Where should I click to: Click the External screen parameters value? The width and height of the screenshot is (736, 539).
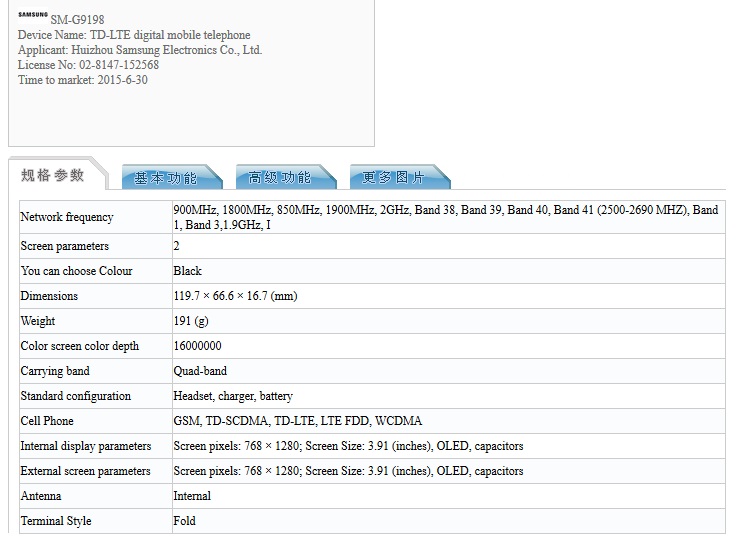click(348, 471)
